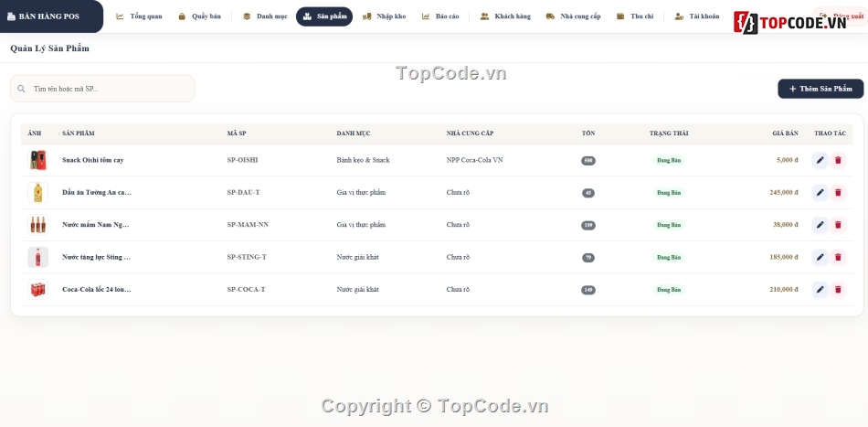This screenshot has width=868, height=427.
Task: Select product code SP-COCA-T
Action: click(x=247, y=290)
